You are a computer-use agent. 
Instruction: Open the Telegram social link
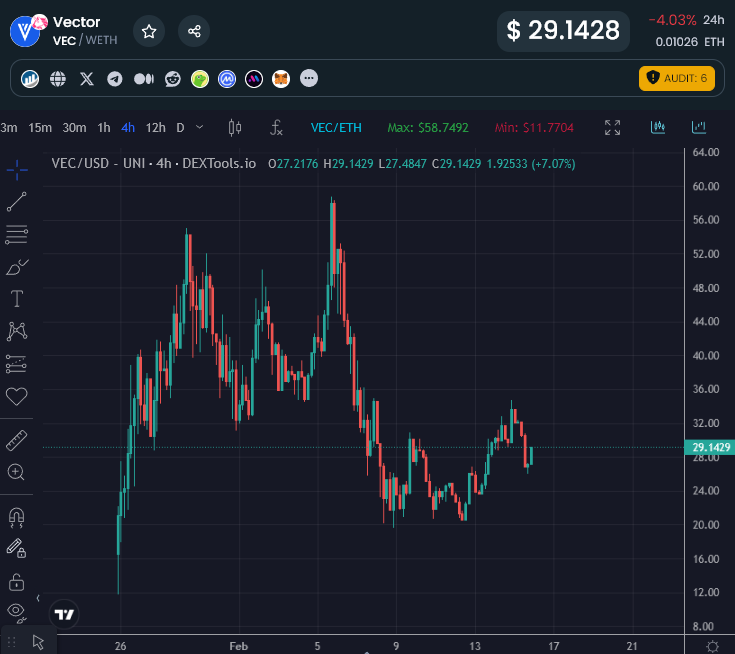(x=115, y=79)
